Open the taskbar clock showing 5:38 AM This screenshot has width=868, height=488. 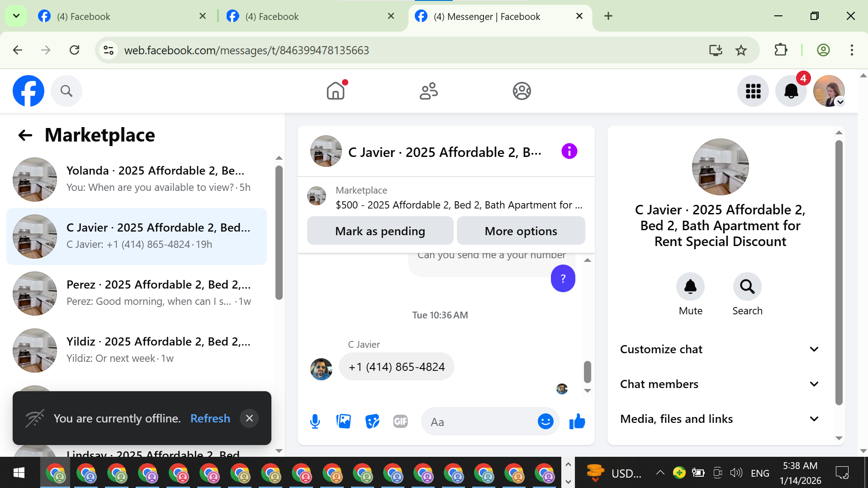point(800,473)
